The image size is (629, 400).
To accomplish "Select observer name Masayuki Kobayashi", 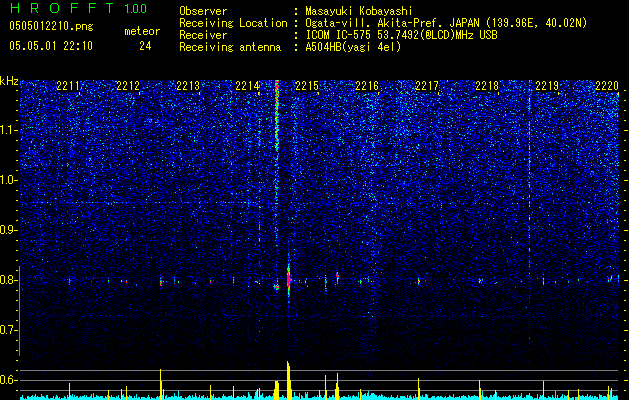I will [359, 11].
